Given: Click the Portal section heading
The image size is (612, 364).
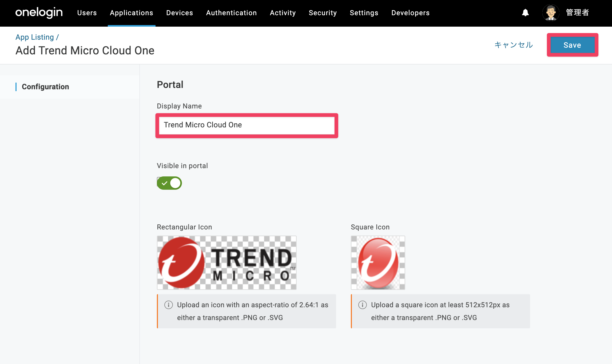Looking at the screenshot, I should 170,85.
